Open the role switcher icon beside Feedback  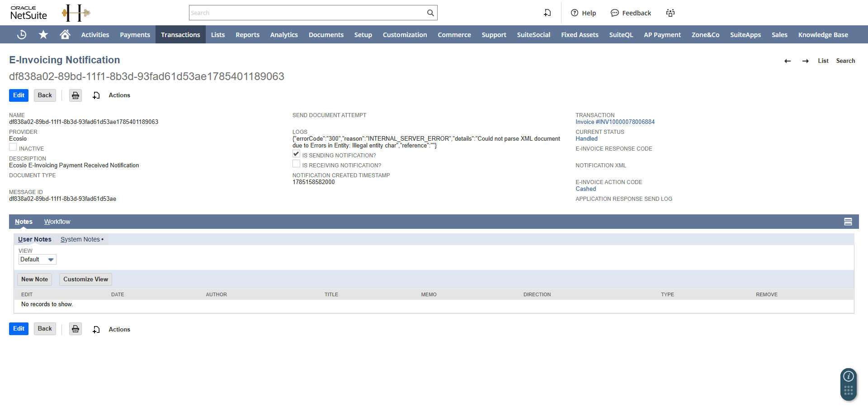[x=670, y=13]
